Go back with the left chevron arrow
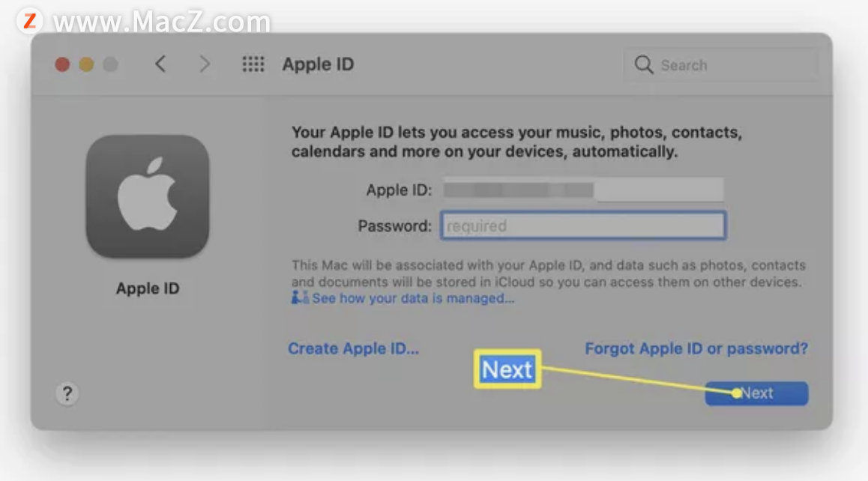Screen dimensions: 868x481 [160, 64]
